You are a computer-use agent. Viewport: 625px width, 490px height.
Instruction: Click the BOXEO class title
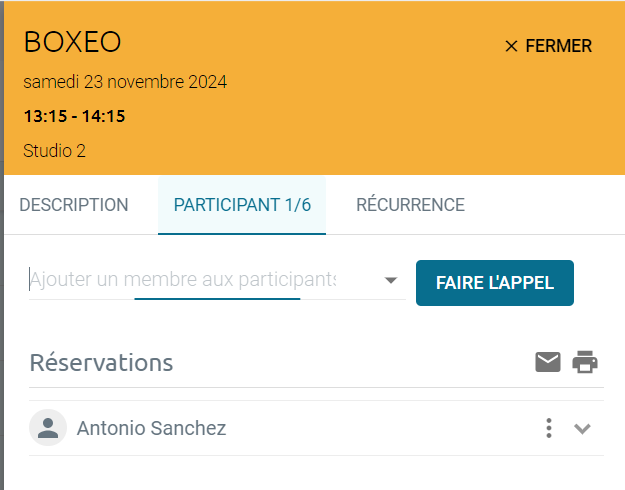72,42
